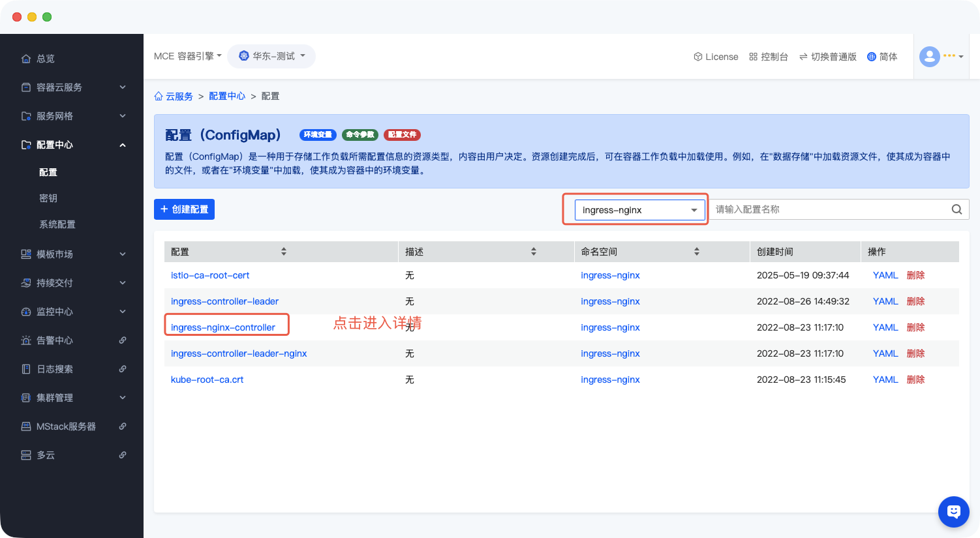Click the home icon in breadcrumb
The height and width of the screenshot is (538, 980).
[x=159, y=97]
